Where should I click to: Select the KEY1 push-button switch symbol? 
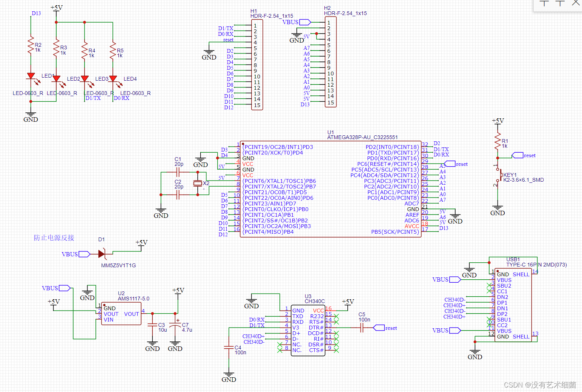[x=499, y=175]
